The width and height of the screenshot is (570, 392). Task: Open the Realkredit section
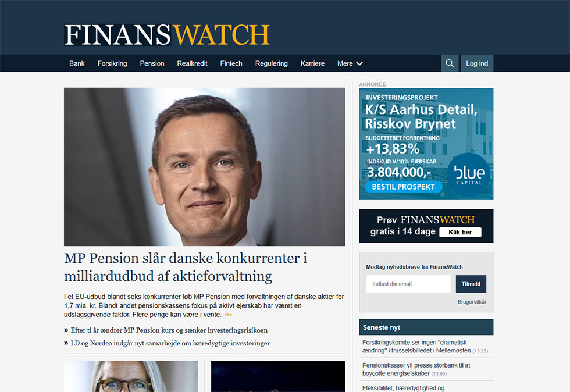tap(192, 63)
